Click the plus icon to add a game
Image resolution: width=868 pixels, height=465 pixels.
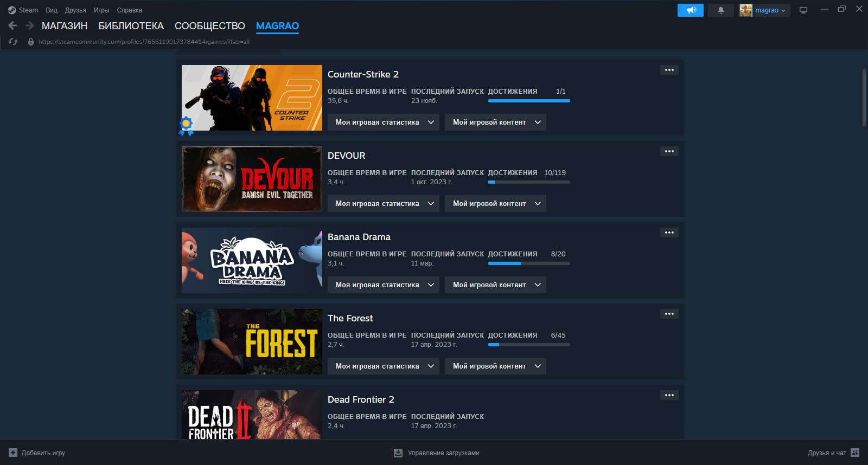[x=13, y=453]
